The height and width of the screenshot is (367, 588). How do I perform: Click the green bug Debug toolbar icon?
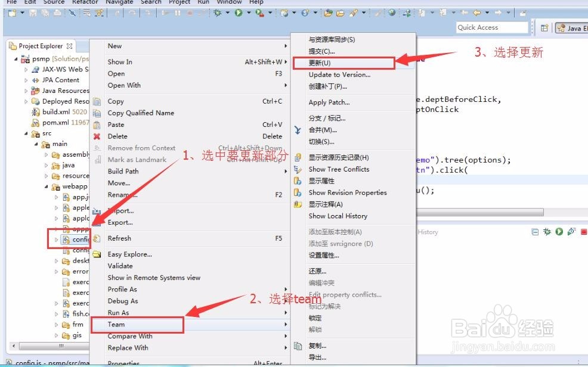coord(217,13)
